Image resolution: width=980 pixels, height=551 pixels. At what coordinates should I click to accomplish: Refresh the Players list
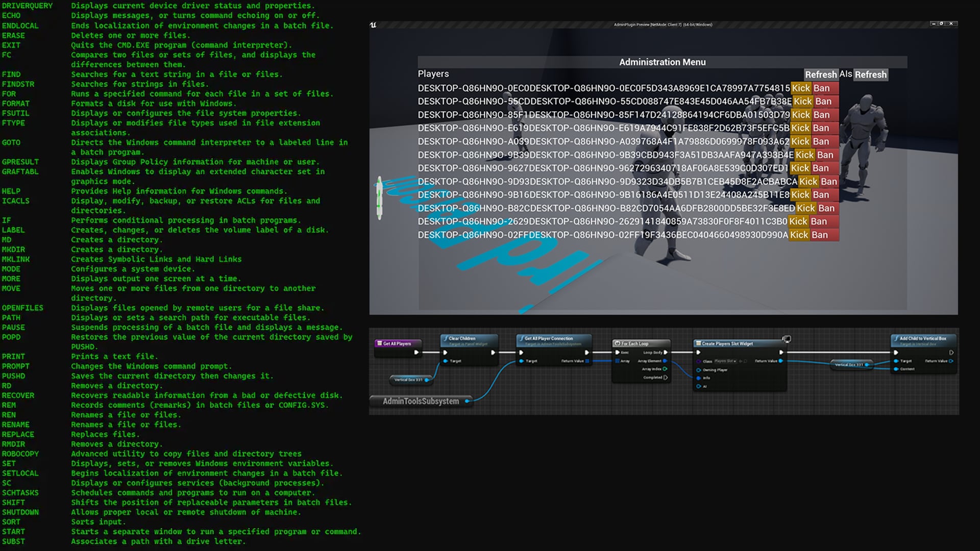pyautogui.click(x=821, y=74)
